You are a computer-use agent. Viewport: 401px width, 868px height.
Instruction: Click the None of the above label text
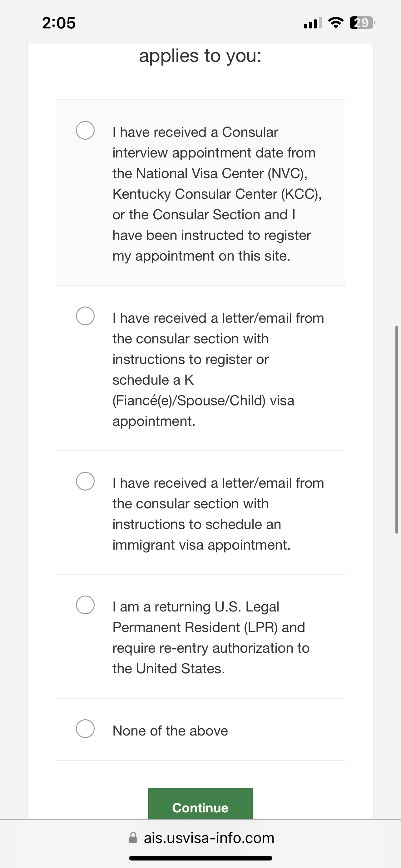pos(171,731)
